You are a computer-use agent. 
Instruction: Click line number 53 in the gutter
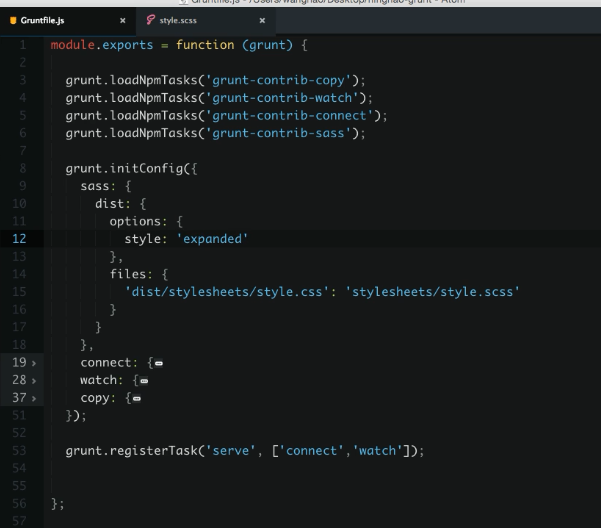[x=20, y=452]
